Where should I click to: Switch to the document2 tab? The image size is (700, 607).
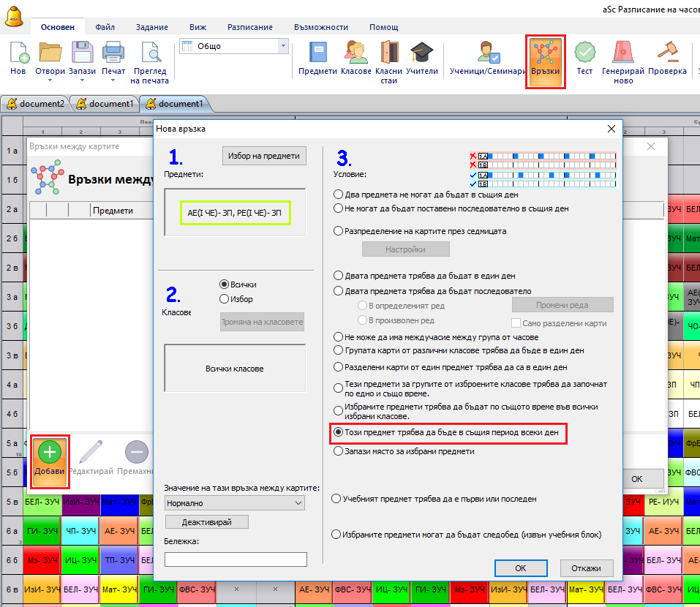coord(35,104)
